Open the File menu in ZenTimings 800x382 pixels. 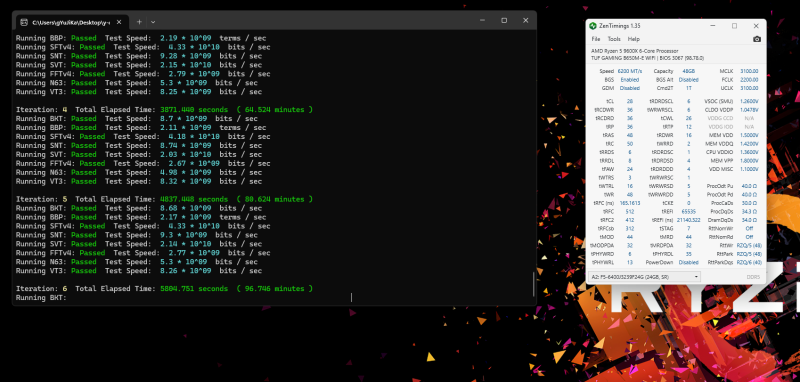[595, 39]
